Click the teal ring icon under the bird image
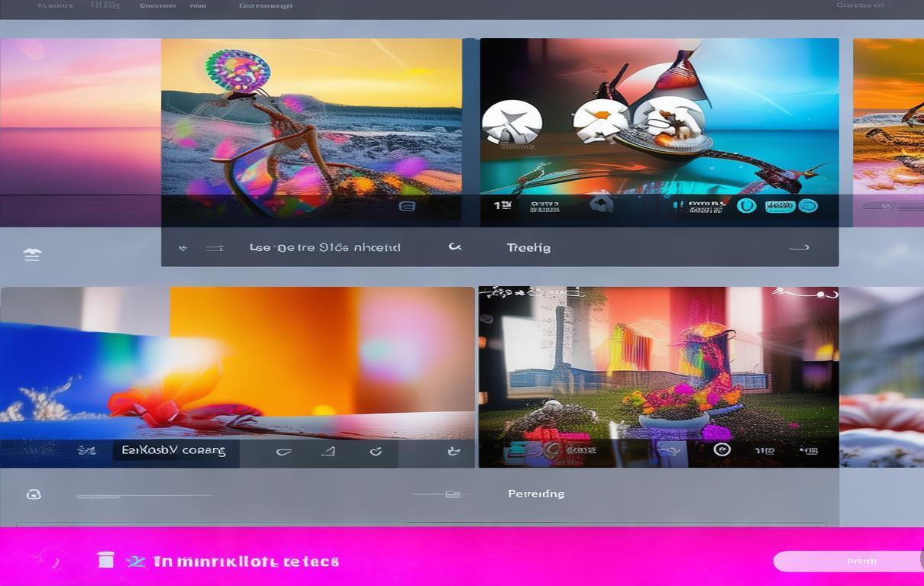This screenshot has height=586, width=924. tap(746, 205)
